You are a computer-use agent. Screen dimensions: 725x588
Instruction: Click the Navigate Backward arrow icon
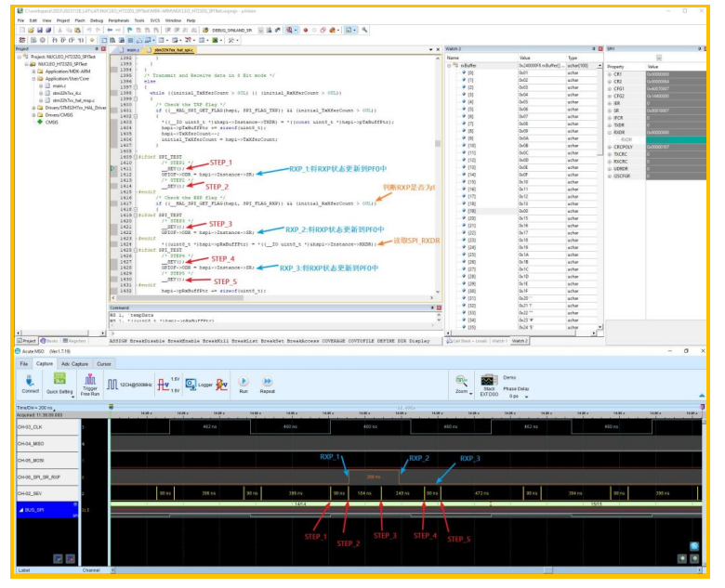110,30
